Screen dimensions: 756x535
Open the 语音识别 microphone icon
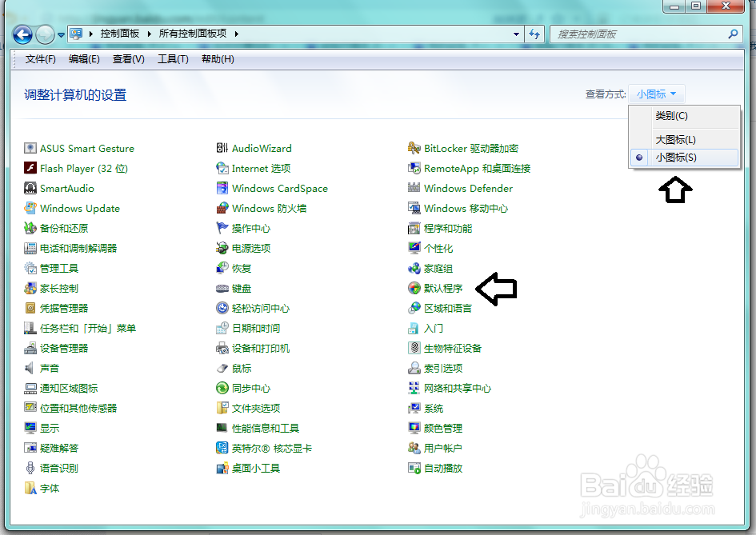coord(30,468)
